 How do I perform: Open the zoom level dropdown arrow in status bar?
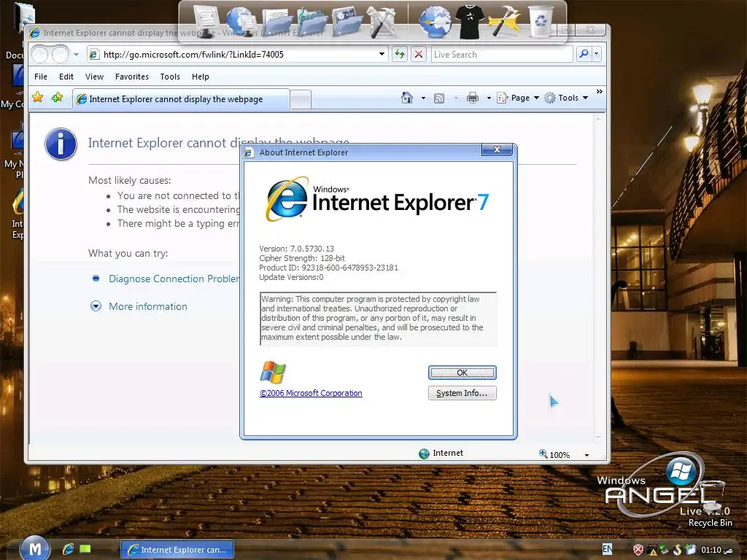(x=587, y=455)
